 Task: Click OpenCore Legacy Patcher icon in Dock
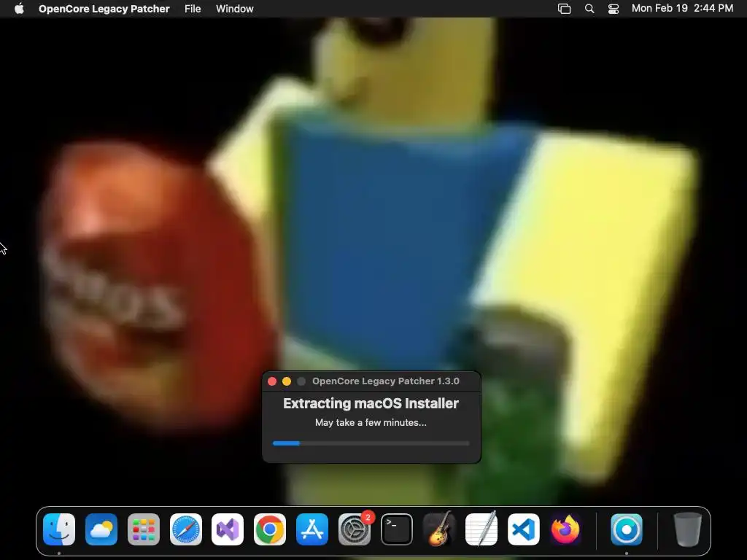(x=627, y=529)
